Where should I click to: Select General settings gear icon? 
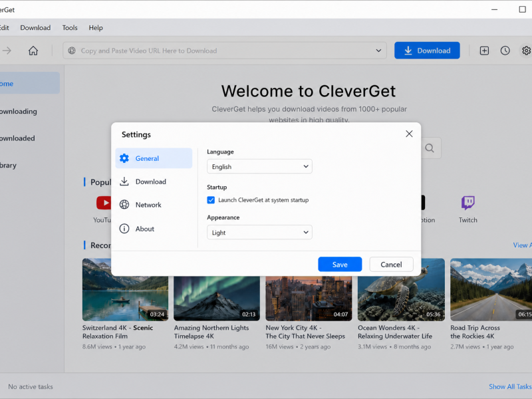coord(124,158)
